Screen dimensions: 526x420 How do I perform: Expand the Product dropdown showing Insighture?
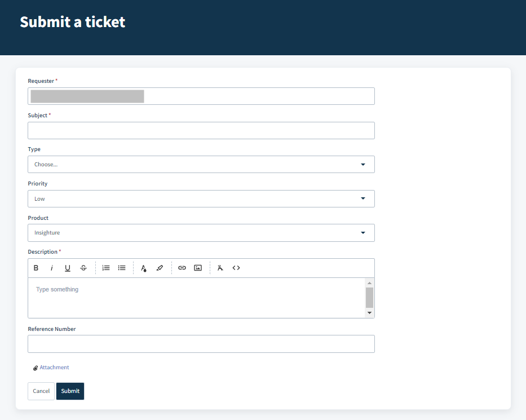201,233
